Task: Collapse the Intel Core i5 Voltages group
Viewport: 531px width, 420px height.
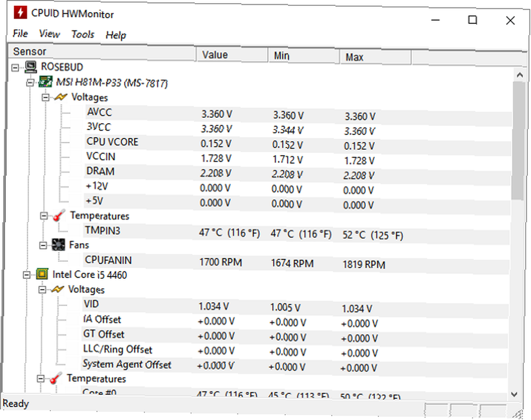Action: click(x=42, y=289)
